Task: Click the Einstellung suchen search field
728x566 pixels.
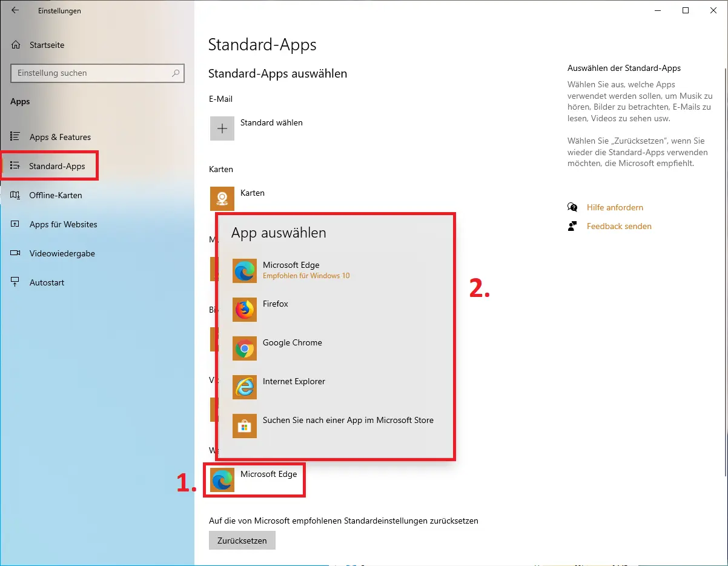Action: (x=91, y=73)
